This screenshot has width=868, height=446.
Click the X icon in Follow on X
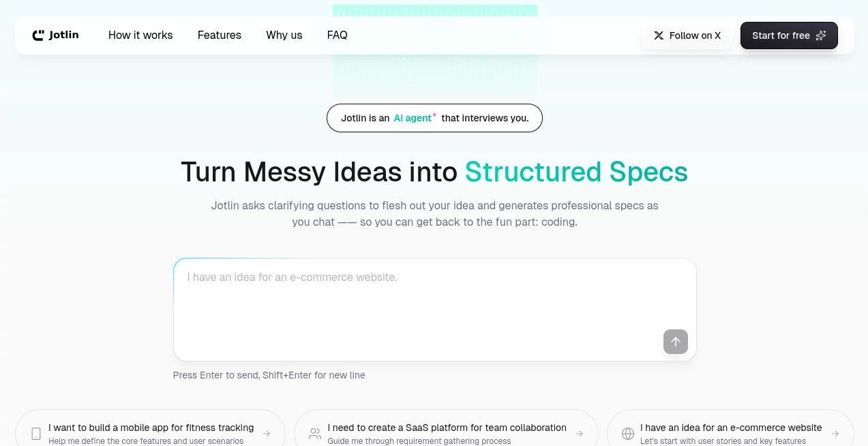[x=659, y=35]
